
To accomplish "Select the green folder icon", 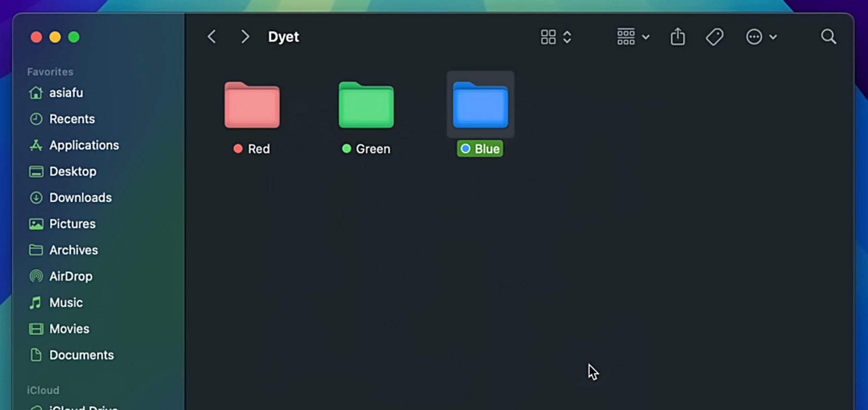I will coord(366,105).
